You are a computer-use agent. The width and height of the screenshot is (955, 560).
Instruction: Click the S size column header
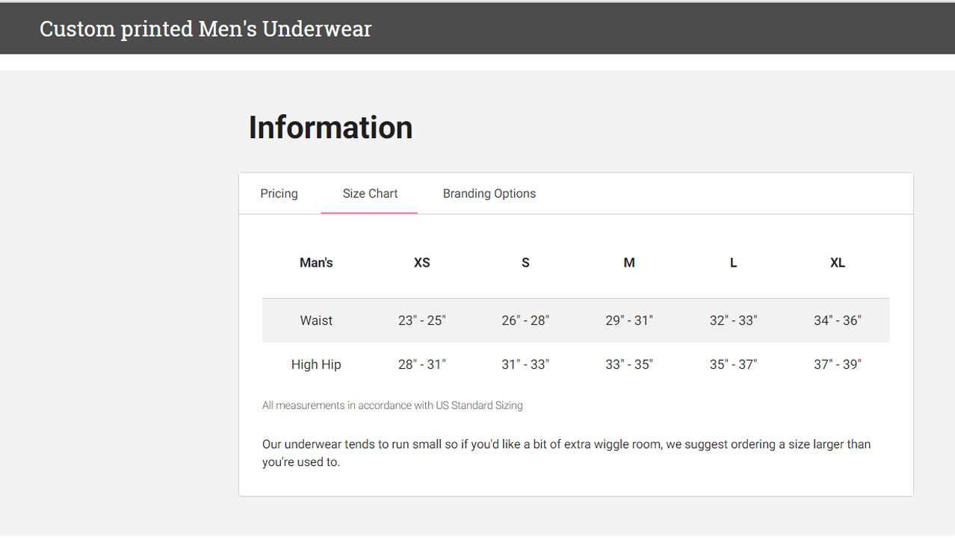click(x=525, y=262)
